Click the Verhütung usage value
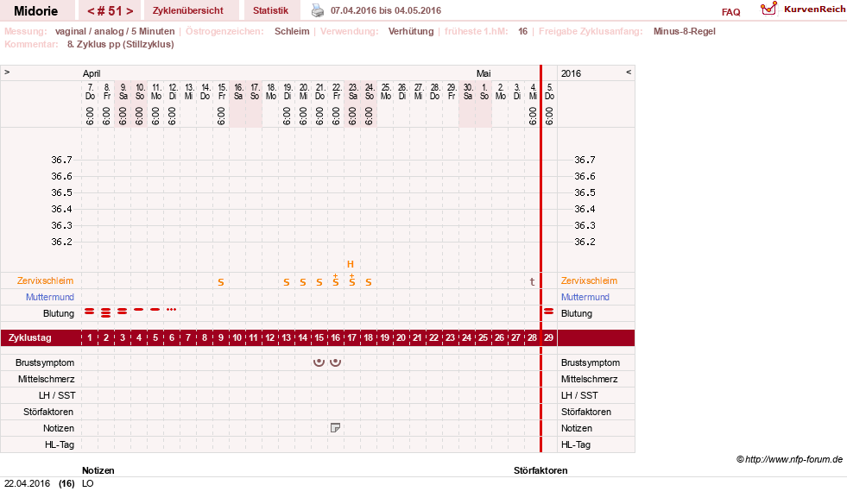 tap(411, 31)
